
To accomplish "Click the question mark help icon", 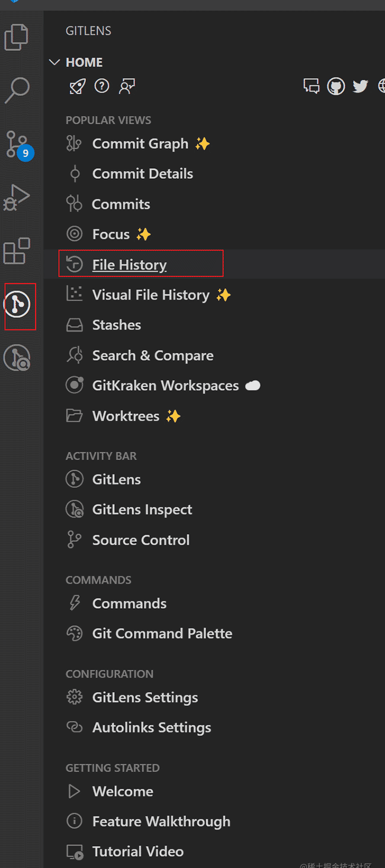I will [102, 86].
